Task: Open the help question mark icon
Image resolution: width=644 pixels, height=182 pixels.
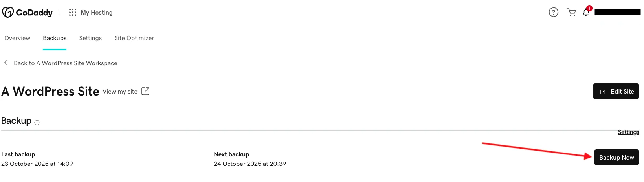Action: (553, 13)
